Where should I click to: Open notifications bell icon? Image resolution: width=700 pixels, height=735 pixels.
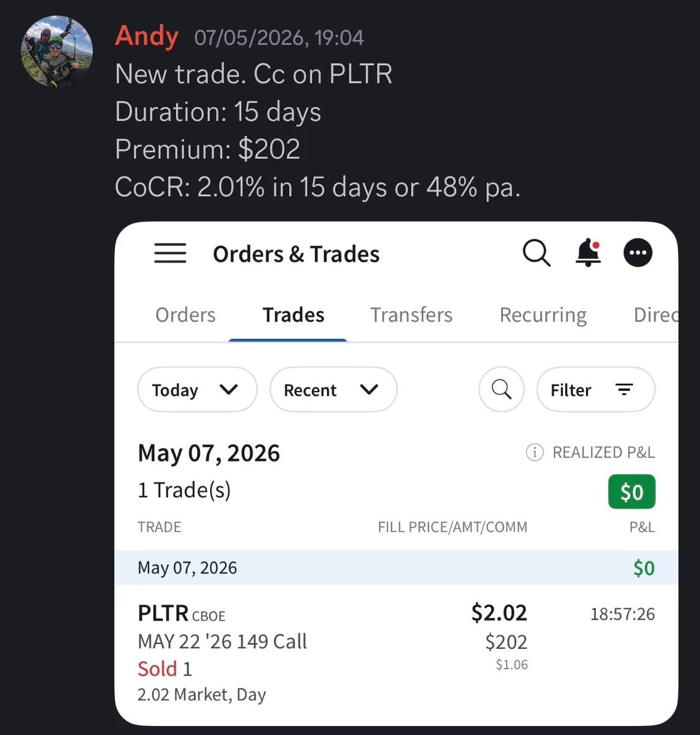tap(588, 253)
